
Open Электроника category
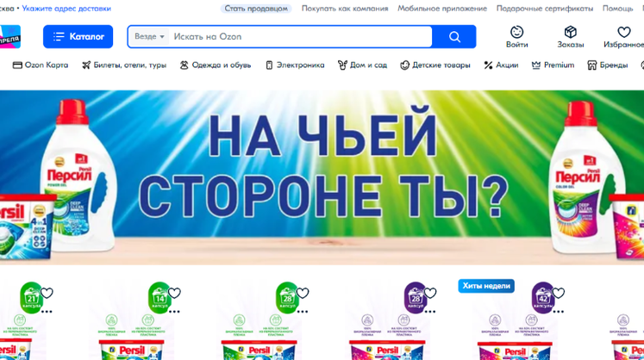(x=295, y=65)
